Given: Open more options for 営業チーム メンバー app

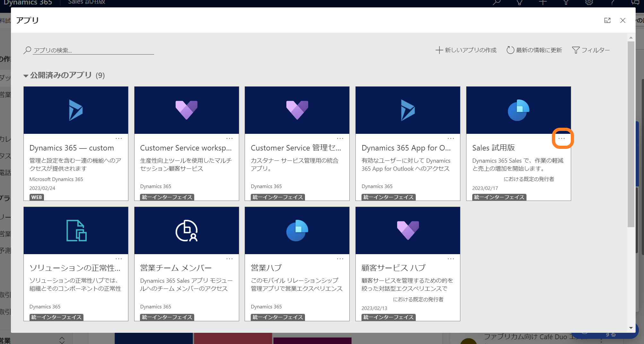Looking at the screenshot, I should [x=230, y=259].
